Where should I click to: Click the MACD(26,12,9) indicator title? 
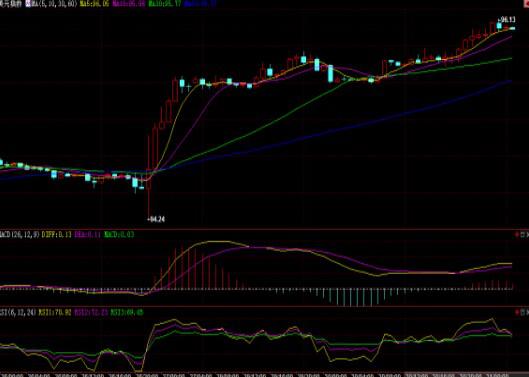pyautogui.click(x=20, y=234)
